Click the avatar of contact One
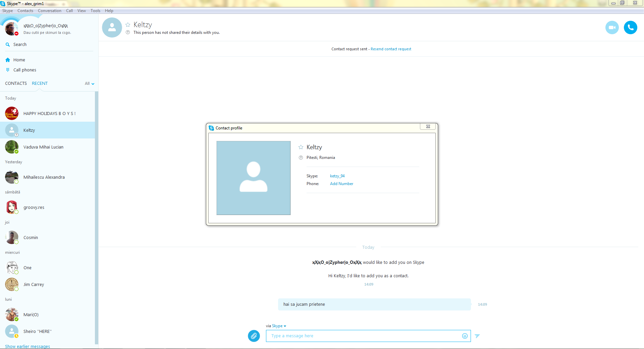This screenshot has width=644, height=349. tap(12, 268)
